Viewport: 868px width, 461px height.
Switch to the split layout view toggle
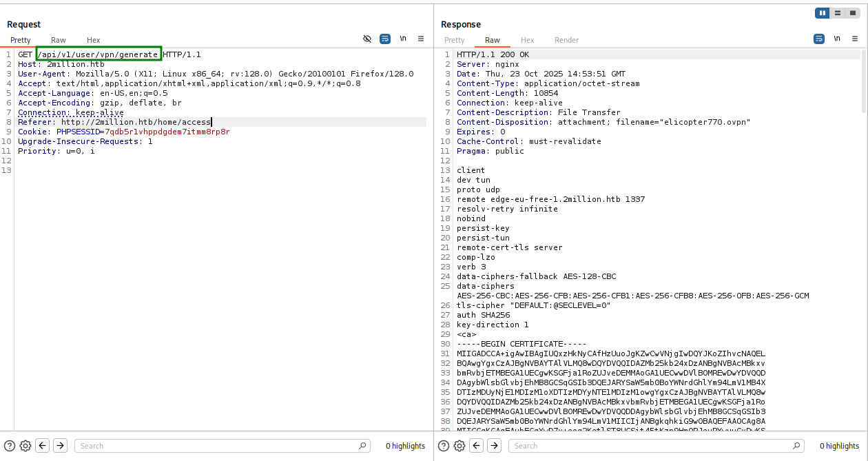point(837,12)
